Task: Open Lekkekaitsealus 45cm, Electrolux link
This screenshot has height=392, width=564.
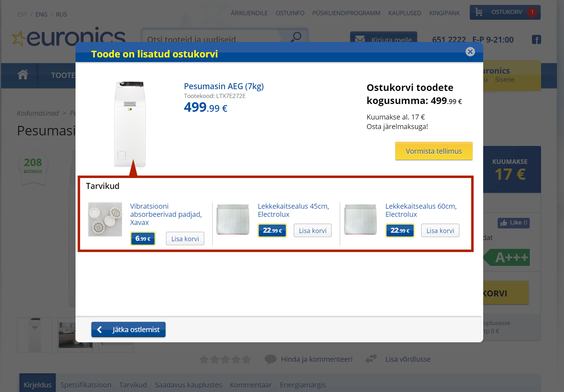Action: pyautogui.click(x=293, y=210)
